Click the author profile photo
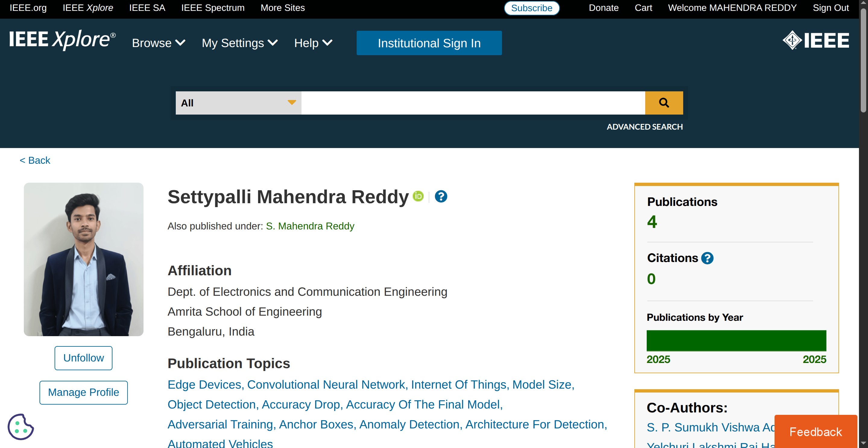Viewport: 868px width, 448px height. [84, 259]
